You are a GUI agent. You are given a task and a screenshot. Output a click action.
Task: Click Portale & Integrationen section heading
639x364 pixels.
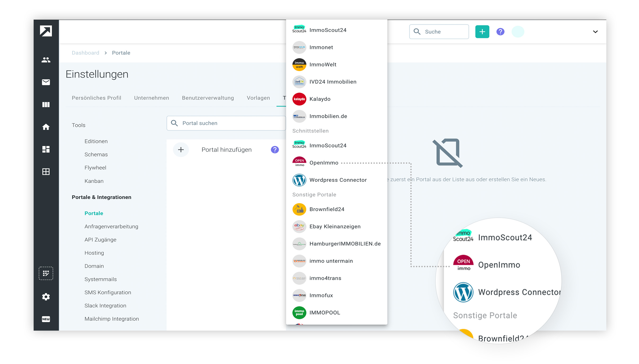pos(102,197)
